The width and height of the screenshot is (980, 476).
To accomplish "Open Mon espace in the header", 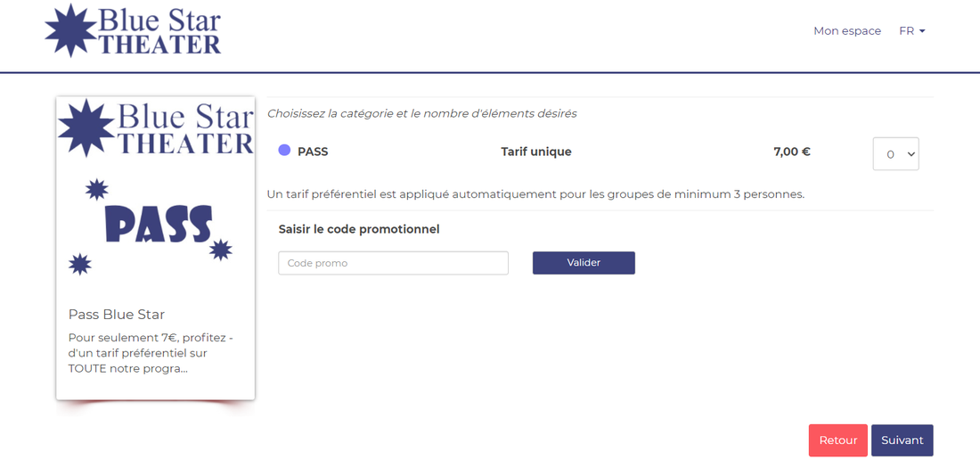I will click(846, 31).
